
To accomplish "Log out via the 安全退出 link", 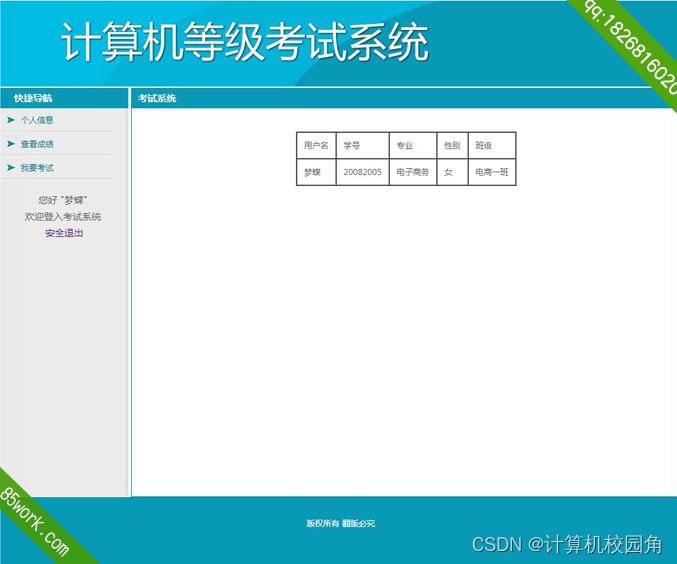I will [64, 233].
